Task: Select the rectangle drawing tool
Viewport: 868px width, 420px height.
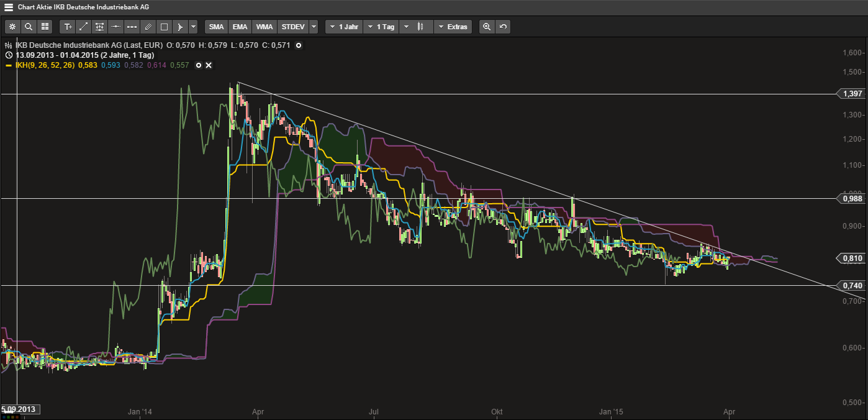Action: pos(164,27)
